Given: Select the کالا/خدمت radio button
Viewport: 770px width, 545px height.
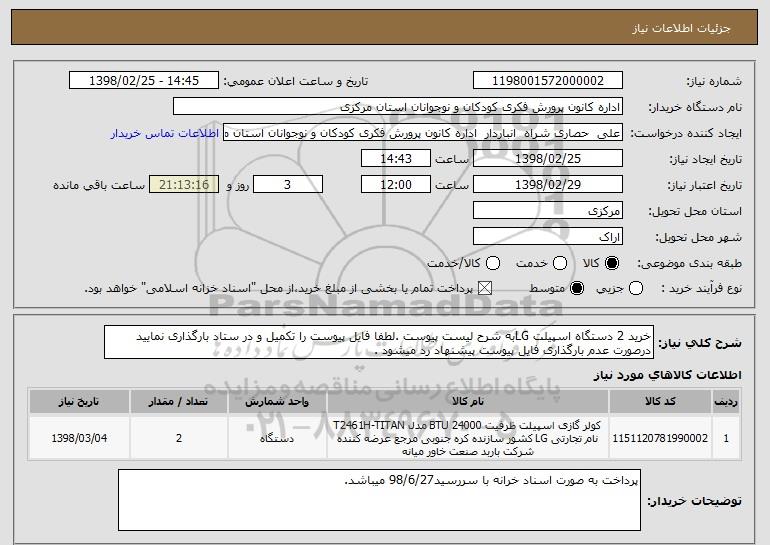Looking at the screenshot, I should [493, 263].
